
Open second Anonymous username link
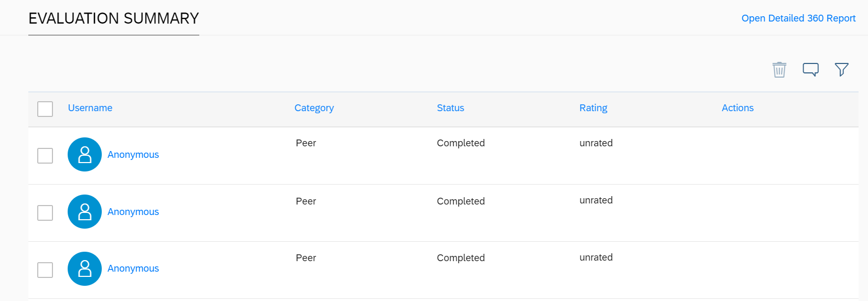(x=133, y=212)
